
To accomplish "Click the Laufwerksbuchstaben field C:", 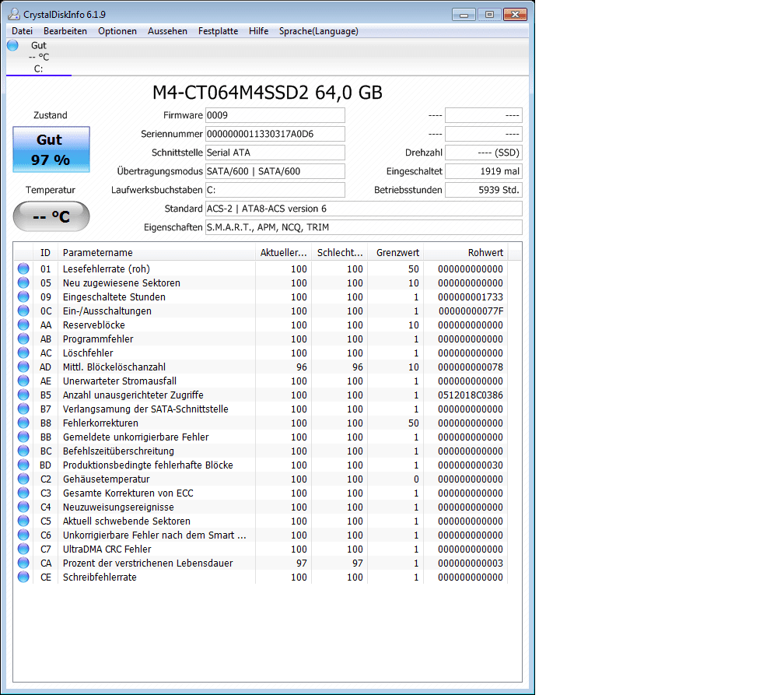I will 275,190.
